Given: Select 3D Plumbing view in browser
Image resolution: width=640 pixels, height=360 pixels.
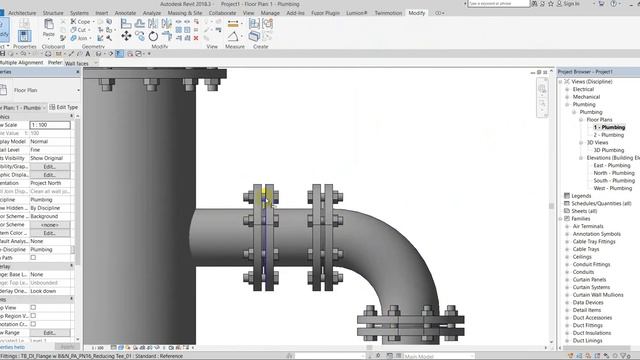Looking at the screenshot, I should 609,150.
